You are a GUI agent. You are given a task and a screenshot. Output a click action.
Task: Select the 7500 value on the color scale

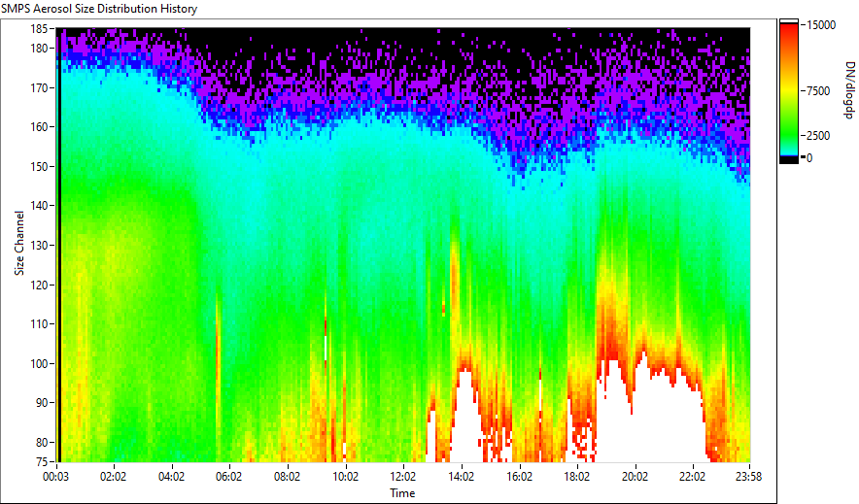pos(818,91)
